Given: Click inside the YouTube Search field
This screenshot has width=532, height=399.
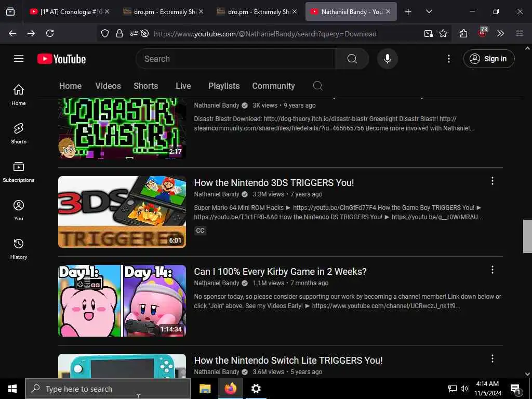Looking at the screenshot, I should (x=236, y=59).
